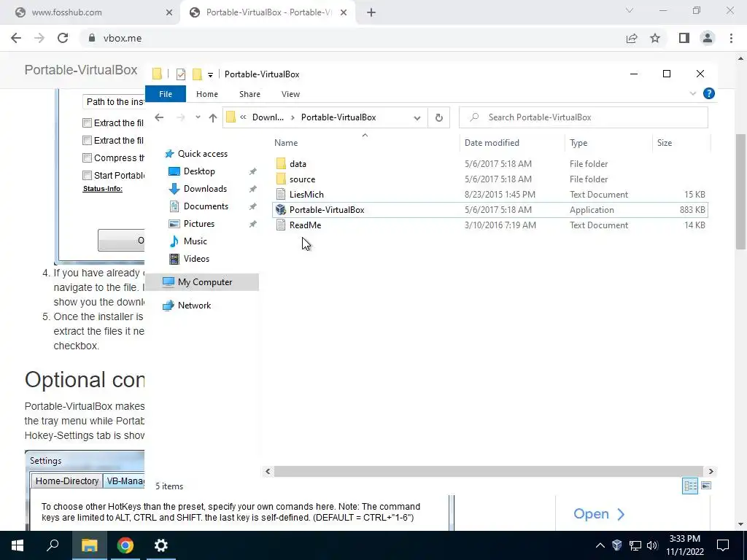The height and width of the screenshot is (560, 747).
Task: Open the Chrome profile menu
Action: coord(708,38)
